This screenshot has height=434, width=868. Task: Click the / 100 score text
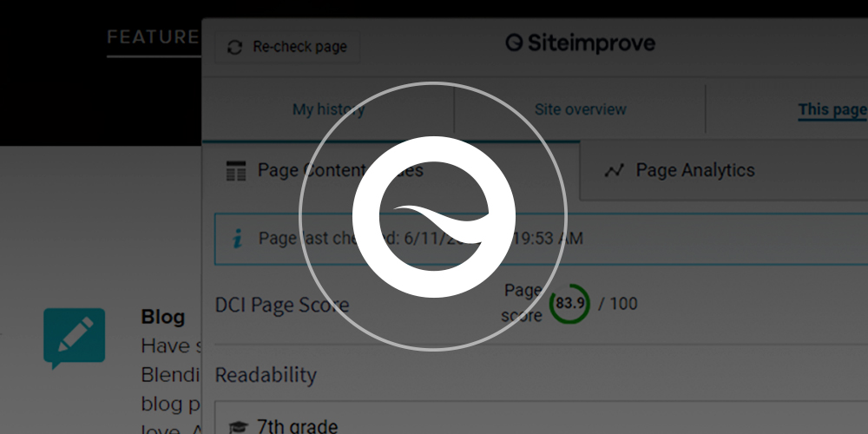point(618,303)
